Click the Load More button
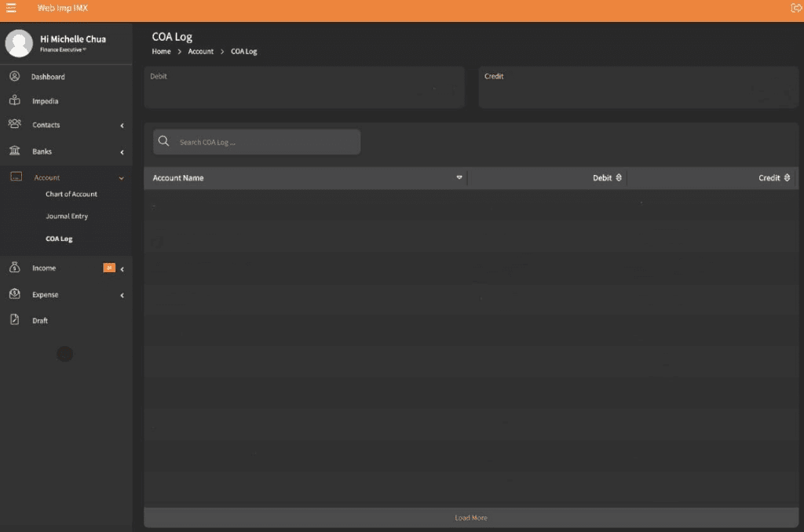Viewport: 804px width, 532px height. (x=471, y=518)
